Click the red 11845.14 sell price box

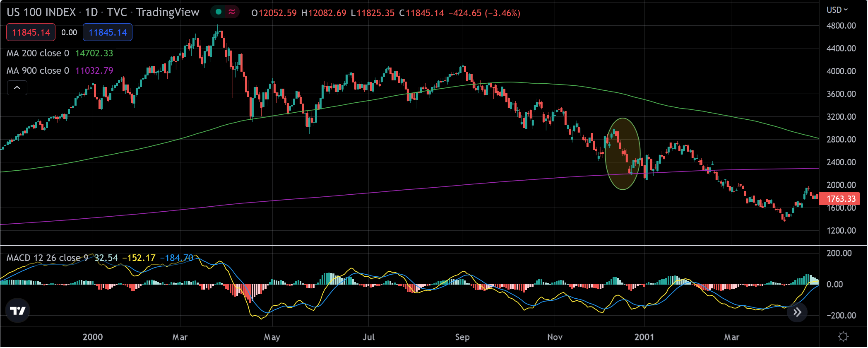pyautogui.click(x=31, y=32)
